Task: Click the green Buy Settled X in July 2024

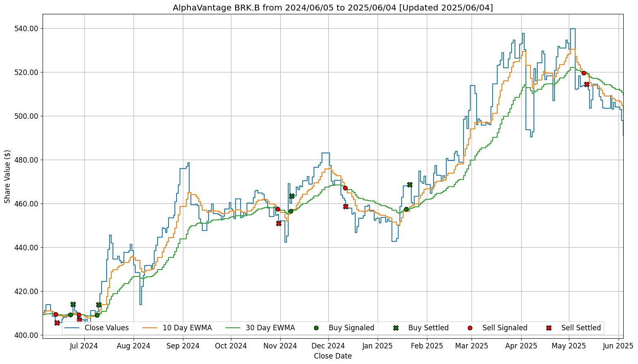Action: point(99,305)
